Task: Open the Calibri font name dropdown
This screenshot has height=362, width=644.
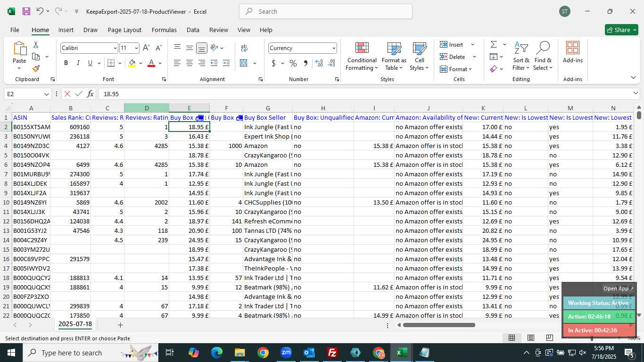Action: [115, 48]
